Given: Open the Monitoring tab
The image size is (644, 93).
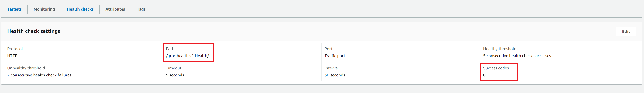Looking at the screenshot, I should pos(44,9).
